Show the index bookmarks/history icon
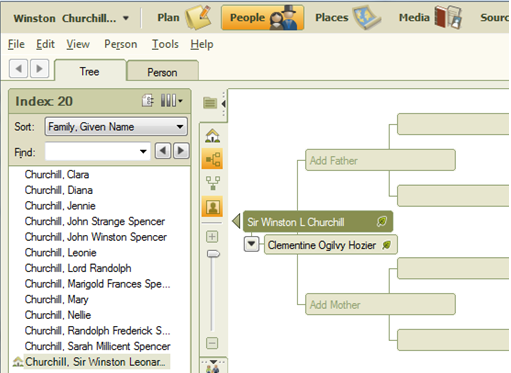The width and height of the screenshot is (511, 373). (148, 101)
